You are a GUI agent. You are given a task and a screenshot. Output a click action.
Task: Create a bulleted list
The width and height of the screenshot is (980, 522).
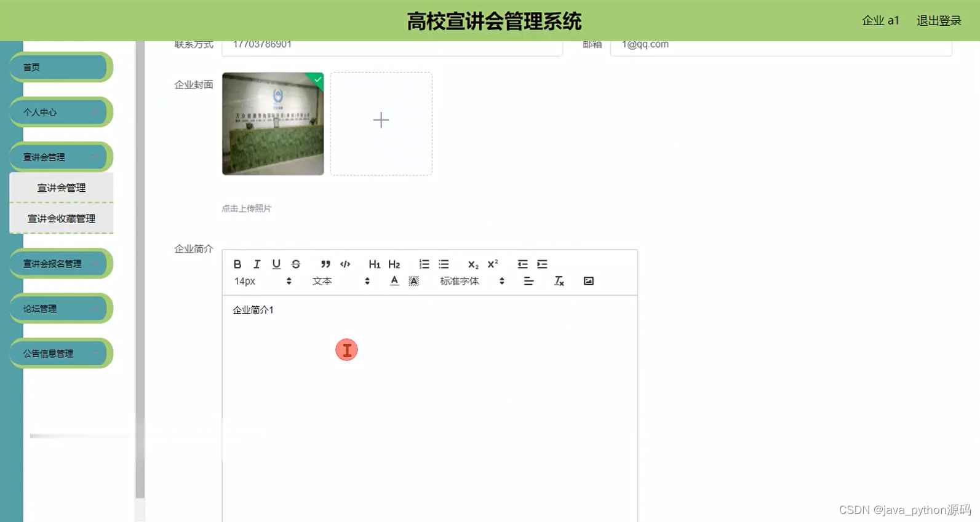(x=444, y=264)
